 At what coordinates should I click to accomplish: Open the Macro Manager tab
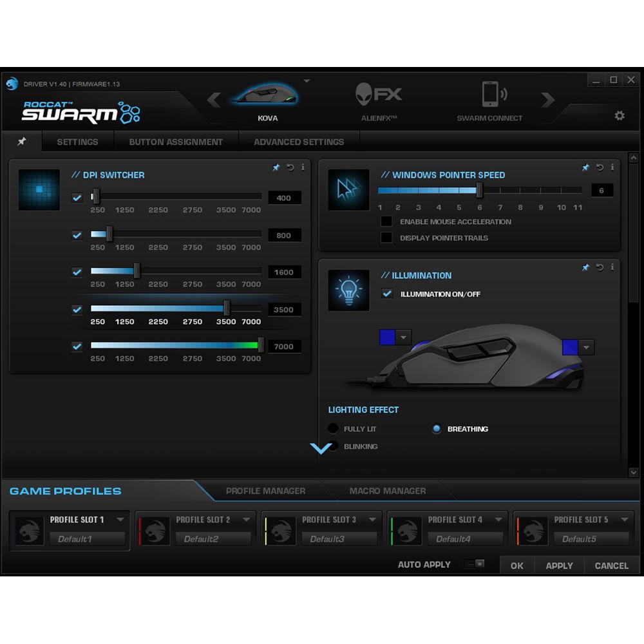(x=386, y=491)
